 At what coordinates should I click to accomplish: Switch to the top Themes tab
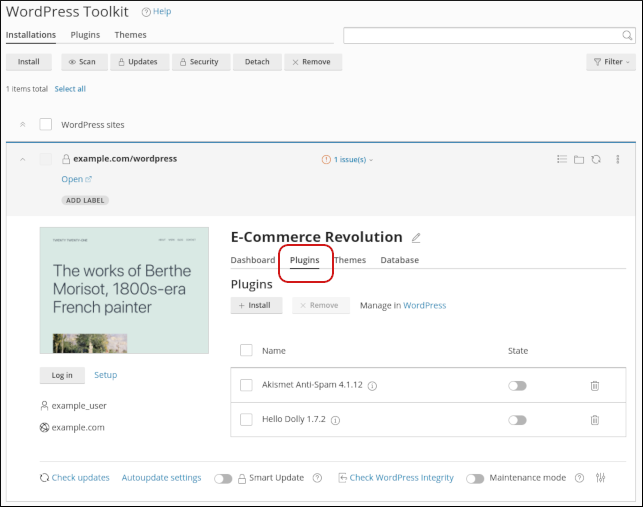click(x=130, y=35)
